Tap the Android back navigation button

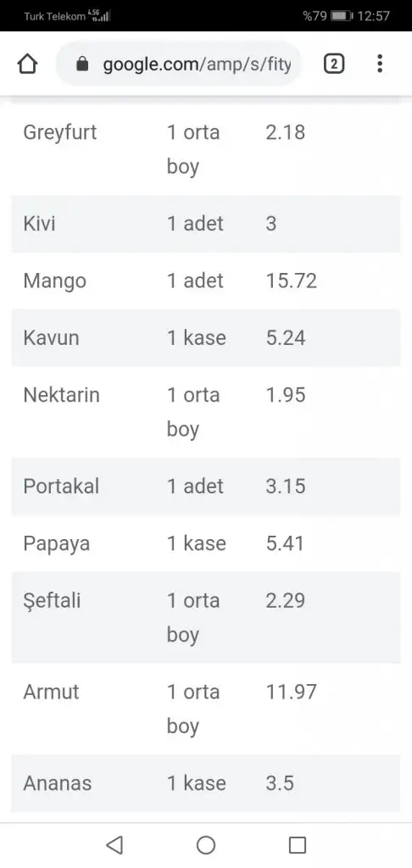click(114, 845)
